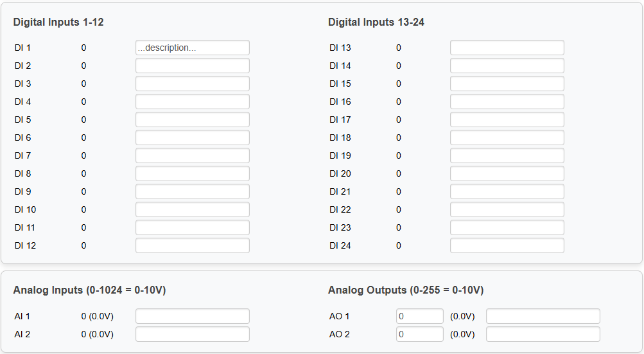Viewport: 644px width, 354px height.
Task: Select the DI 5 value label
Action: [83, 119]
